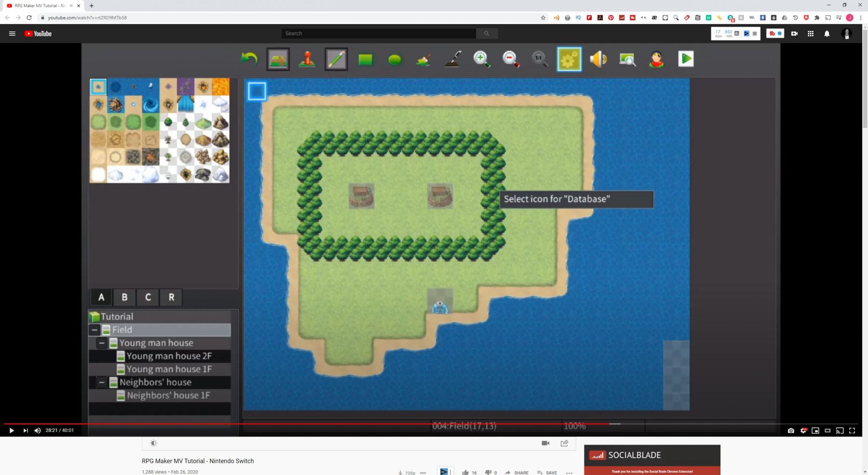Choose the green Rectangle drawing tool
The width and height of the screenshot is (868, 475).
[x=366, y=59]
